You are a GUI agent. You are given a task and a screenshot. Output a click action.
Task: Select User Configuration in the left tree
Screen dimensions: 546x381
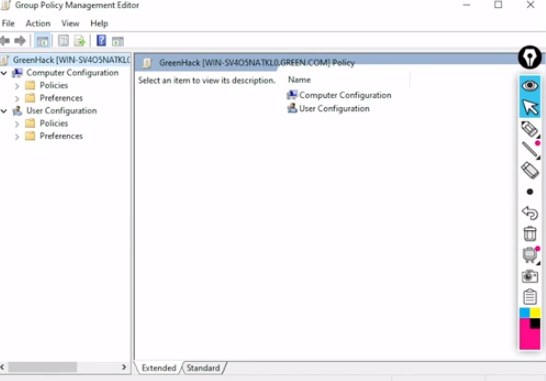coord(62,111)
